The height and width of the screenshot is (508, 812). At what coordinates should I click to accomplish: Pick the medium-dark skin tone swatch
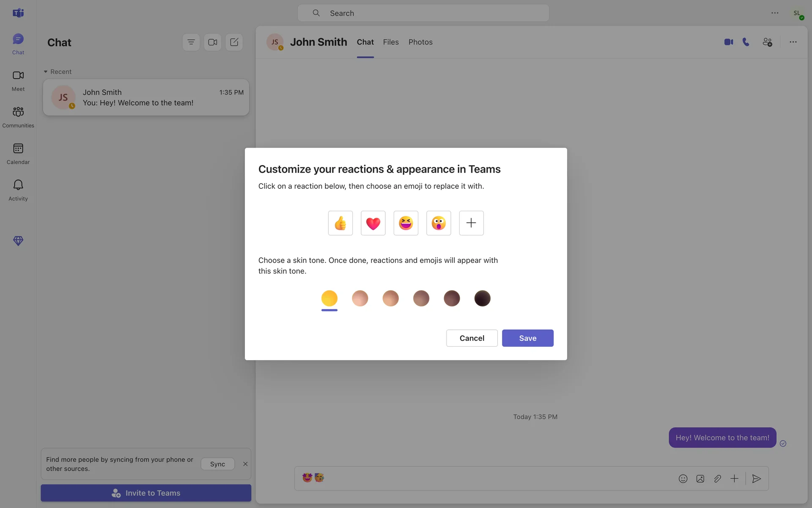pos(452,298)
